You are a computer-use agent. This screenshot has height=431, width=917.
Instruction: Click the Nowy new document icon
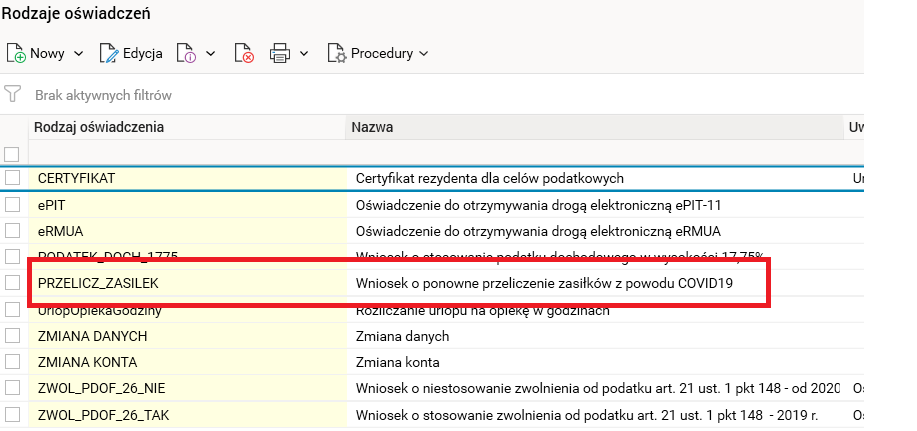[x=16, y=53]
